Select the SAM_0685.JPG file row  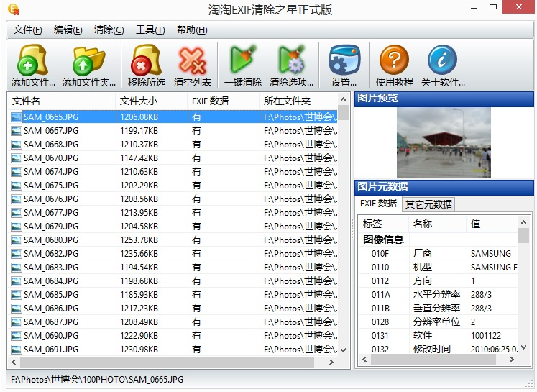pos(173,295)
